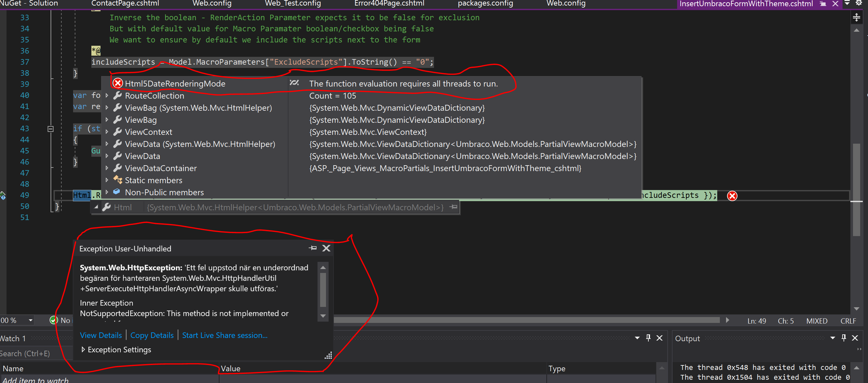Click the Watch 1 search box

[37, 353]
